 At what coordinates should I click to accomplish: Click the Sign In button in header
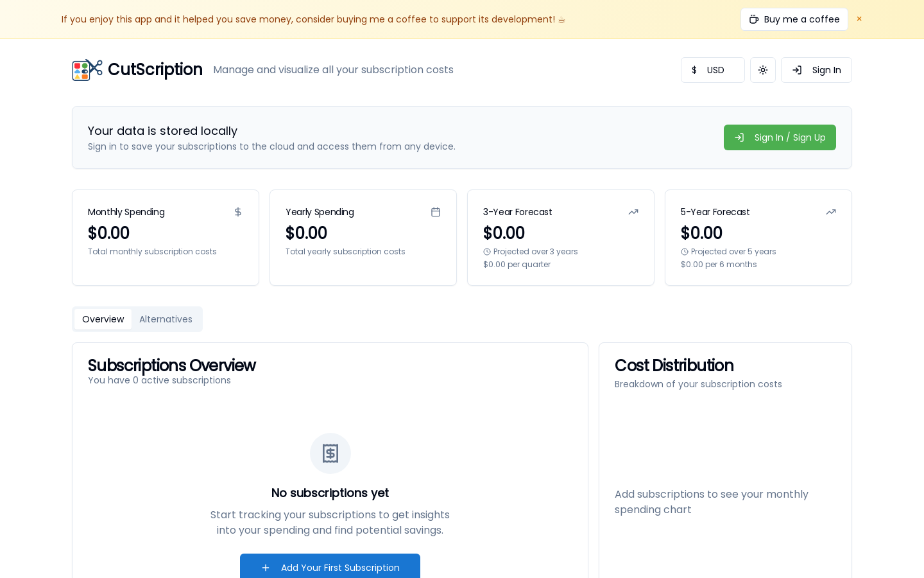(816, 70)
